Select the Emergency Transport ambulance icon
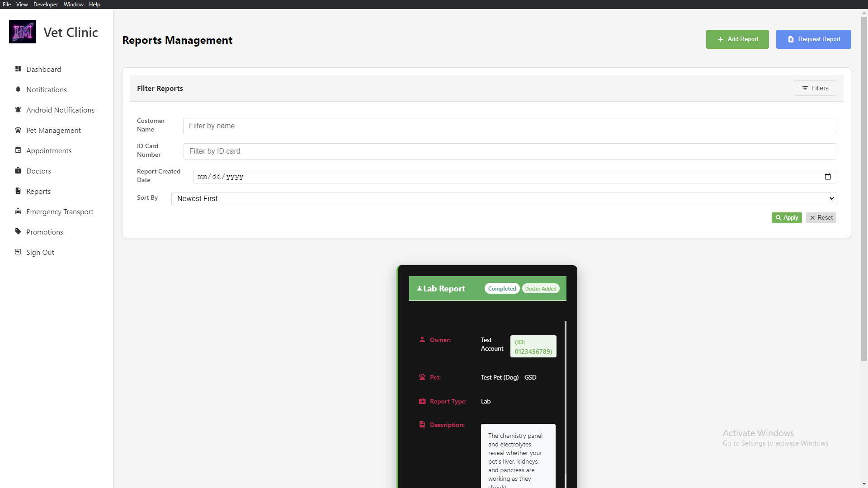Image resolution: width=868 pixels, height=488 pixels. [18, 211]
